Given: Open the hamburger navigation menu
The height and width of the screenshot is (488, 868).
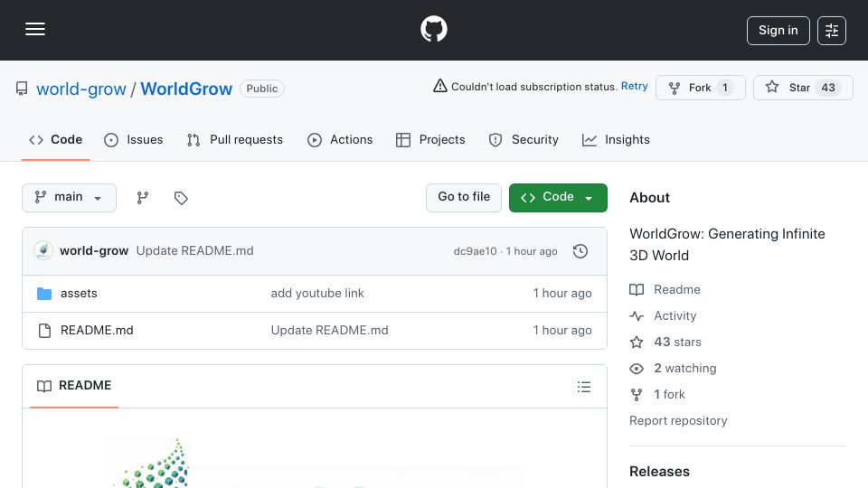Looking at the screenshot, I should coord(35,29).
